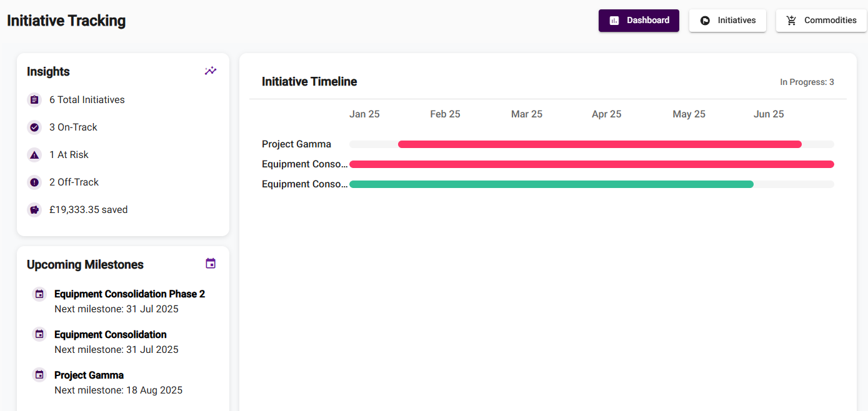Click the 1 At Risk insight
The image size is (868, 411).
tap(69, 155)
